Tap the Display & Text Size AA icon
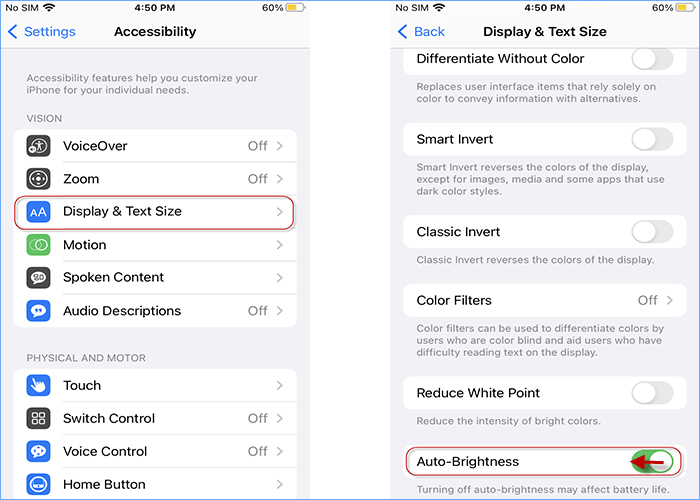 [x=39, y=212]
